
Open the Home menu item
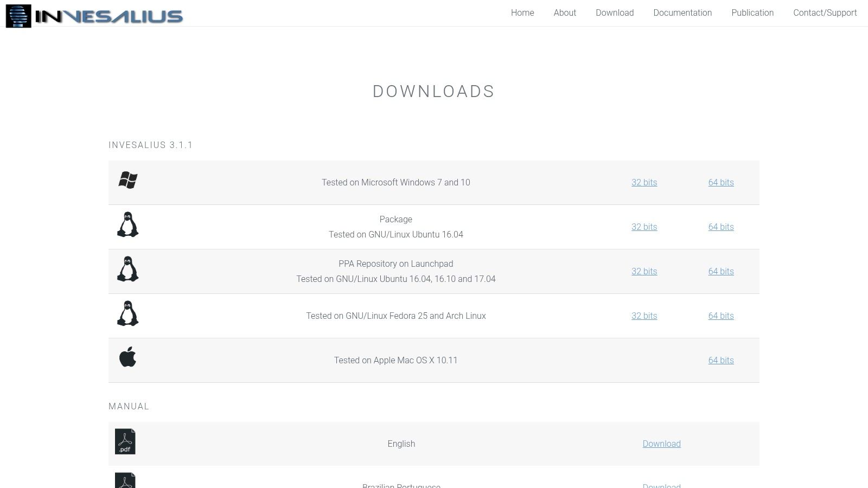(x=522, y=12)
